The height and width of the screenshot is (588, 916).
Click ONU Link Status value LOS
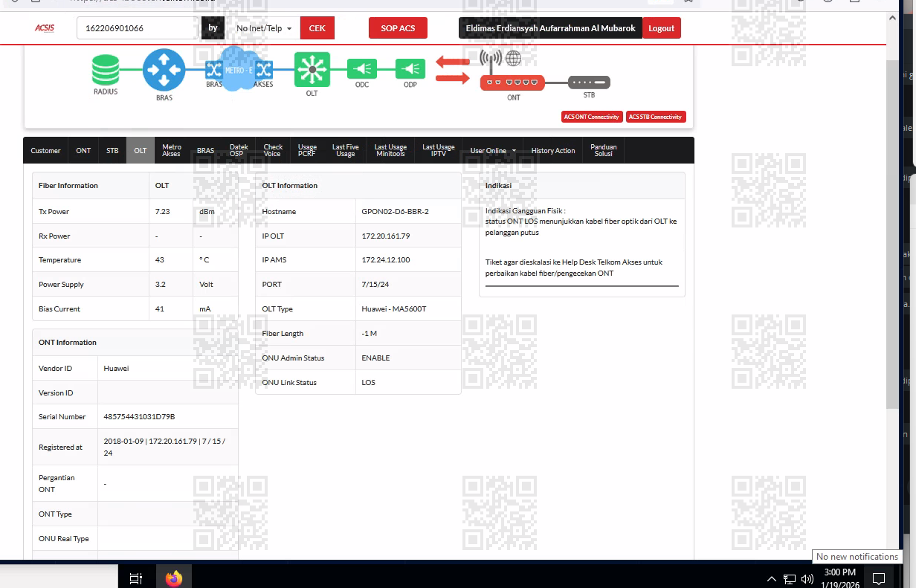pos(368,383)
